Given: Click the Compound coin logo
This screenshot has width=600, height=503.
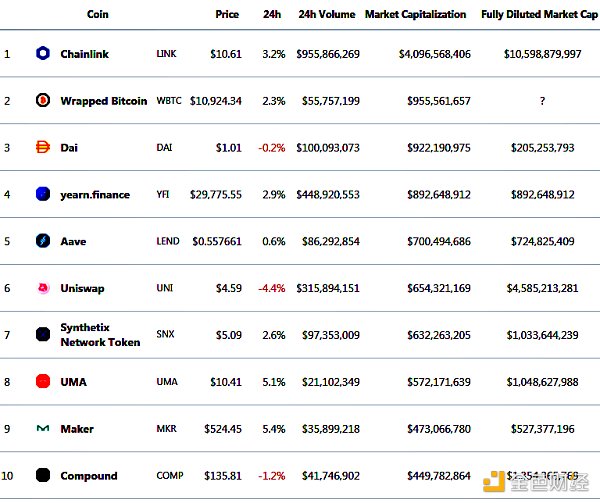Looking at the screenshot, I should tap(43, 475).
